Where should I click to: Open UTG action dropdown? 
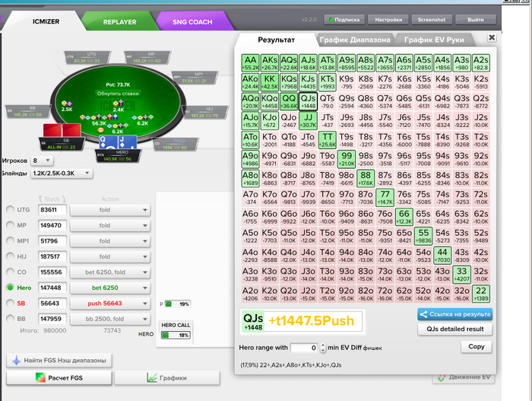[110, 210]
